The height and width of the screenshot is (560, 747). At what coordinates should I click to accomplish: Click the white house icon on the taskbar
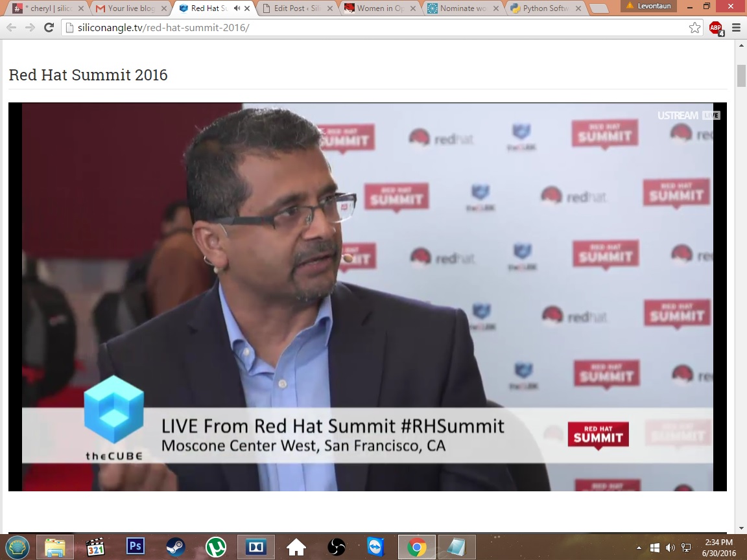(x=296, y=547)
